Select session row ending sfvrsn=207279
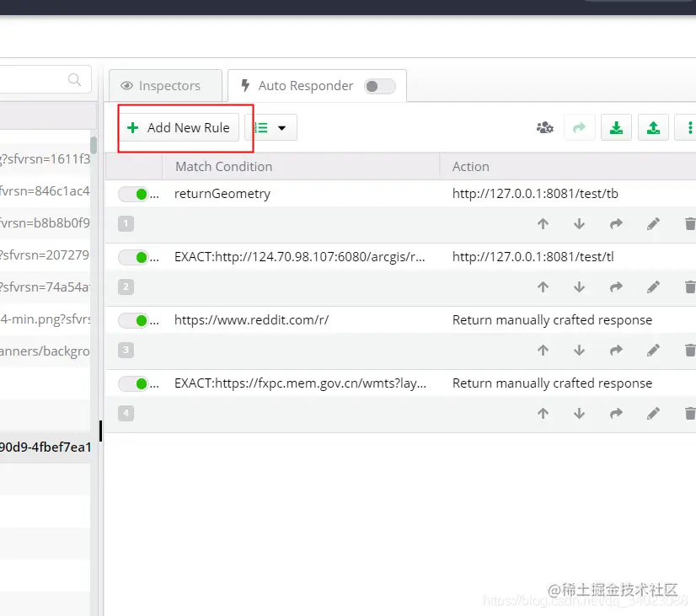Viewport: 696px width, 616px height. click(45, 254)
